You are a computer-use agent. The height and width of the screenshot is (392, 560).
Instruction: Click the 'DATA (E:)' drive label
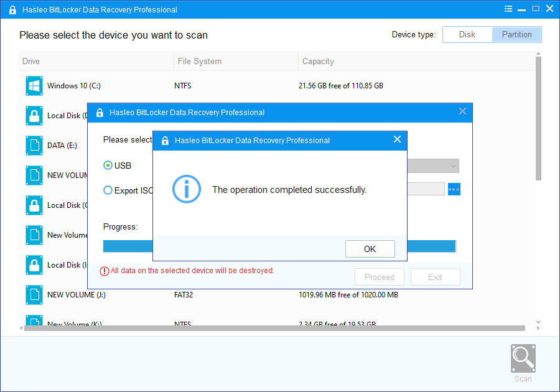(x=62, y=146)
